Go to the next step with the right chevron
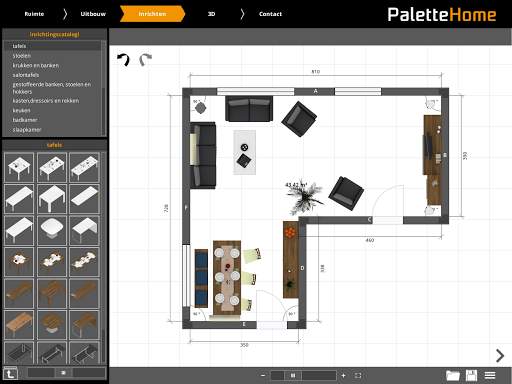 click(500, 356)
